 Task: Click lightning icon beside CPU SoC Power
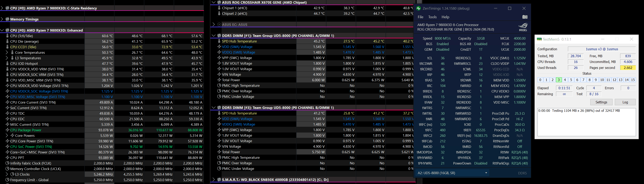pos(7,147)
